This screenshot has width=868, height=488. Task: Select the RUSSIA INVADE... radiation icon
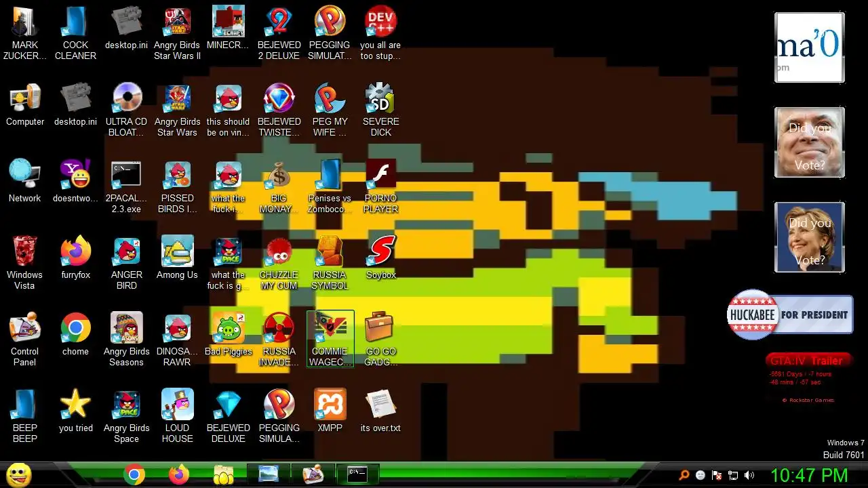pos(279,340)
